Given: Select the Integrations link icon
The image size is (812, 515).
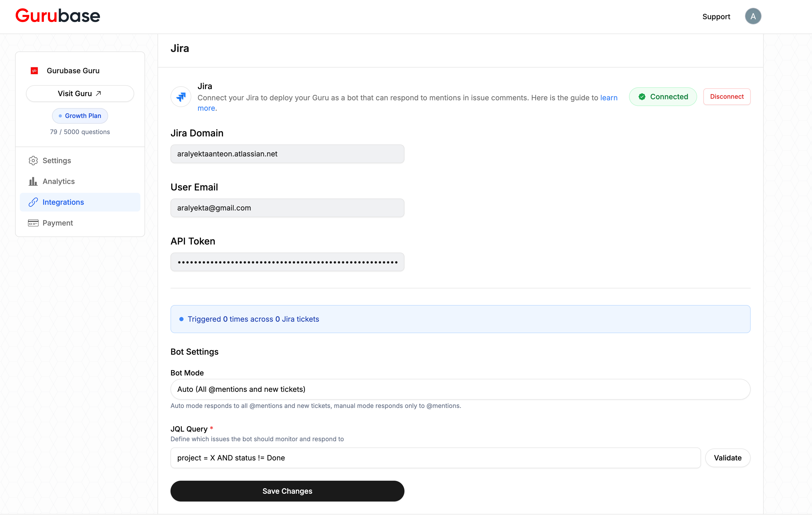Looking at the screenshot, I should click(x=33, y=202).
